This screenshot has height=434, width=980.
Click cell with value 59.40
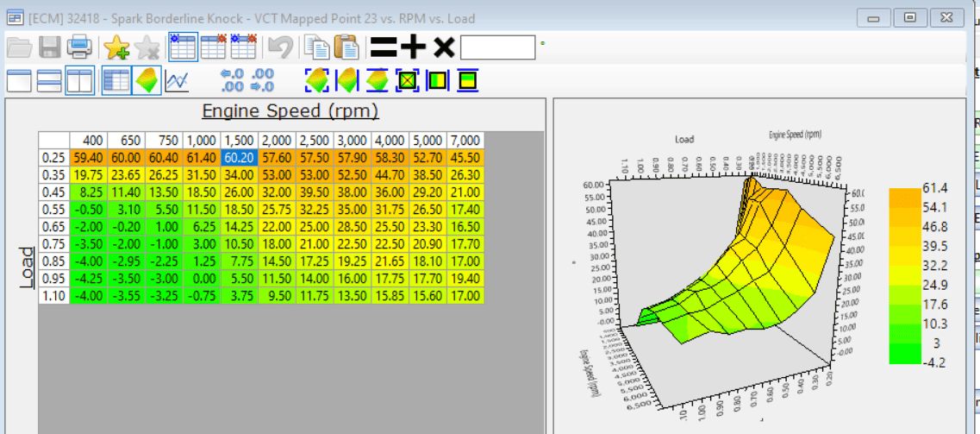pos(89,158)
